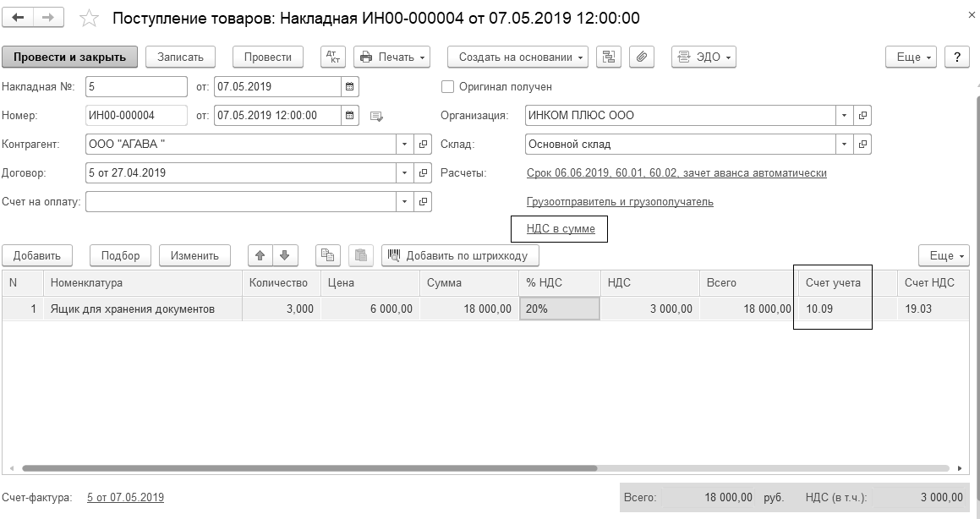Select Счет НДС cell 19.03
Image resolution: width=980 pixels, height=519 pixels.
[x=933, y=309]
